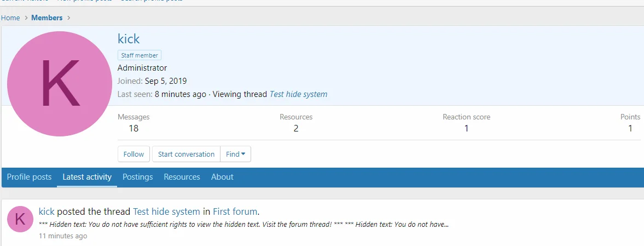This screenshot has height=246, width=644.
Task: Click the Staff member badge
Action: (x=140, y=55)
